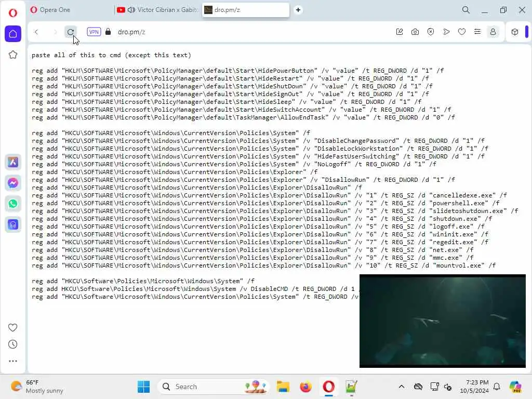The image size is (532, 399).
Task: Open the profile account icon
Action: tap(493, 32)
